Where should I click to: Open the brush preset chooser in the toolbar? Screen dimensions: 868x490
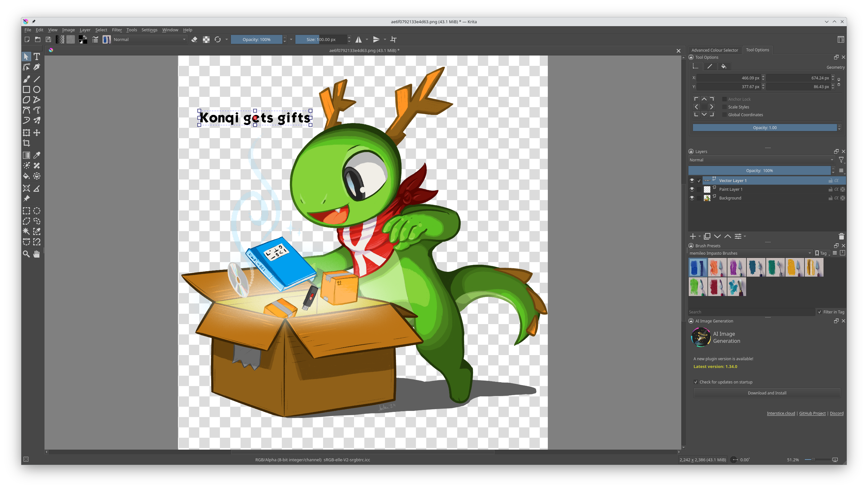106,39
